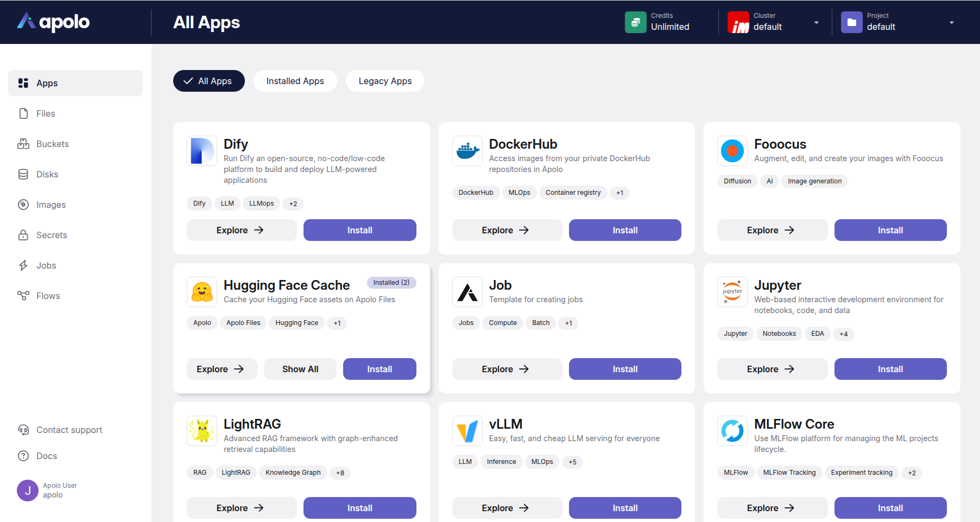Screen dimensions: 980x522
Task: Select the All Apps filter tab
Action: pos(209,81)
